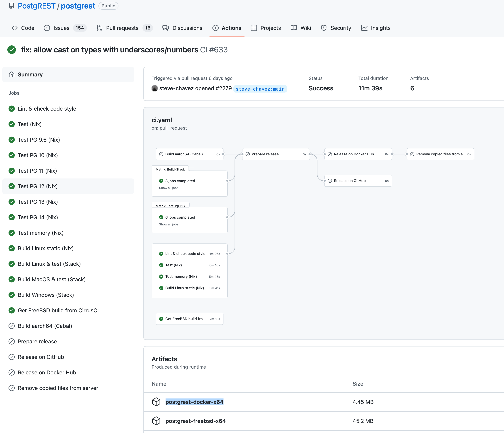
Task: Click the steve-chavez:main branch badge
Action: pos(260,89)
